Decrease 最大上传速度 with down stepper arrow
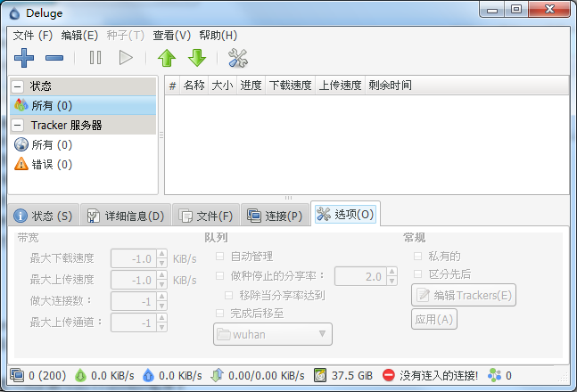Image resolution: width=577 pixels, height=392 pixels. [162, 284]
